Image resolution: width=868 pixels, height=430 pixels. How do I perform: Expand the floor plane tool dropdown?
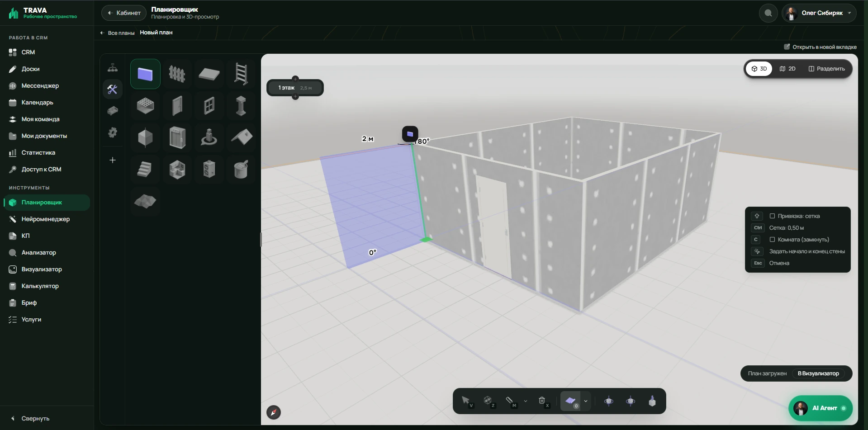point(586,401)
